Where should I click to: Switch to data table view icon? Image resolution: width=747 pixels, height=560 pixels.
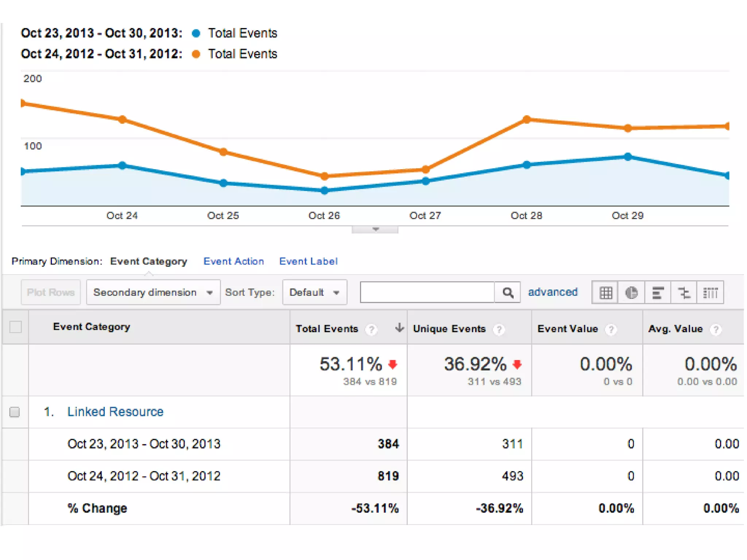point(605,293)
